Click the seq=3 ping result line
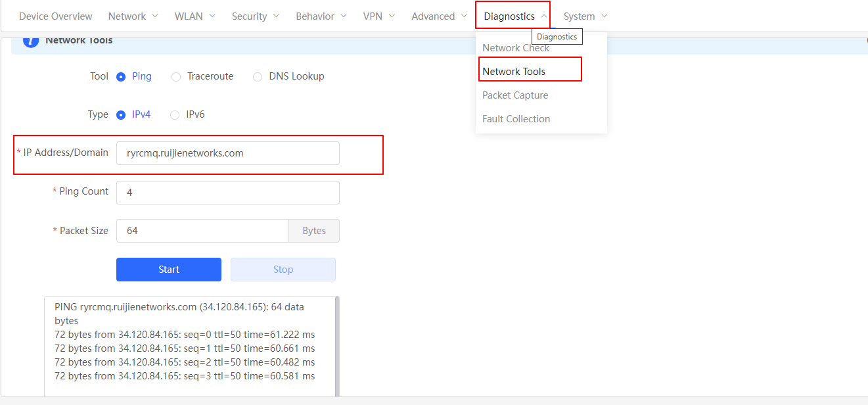 coord(185,376)
